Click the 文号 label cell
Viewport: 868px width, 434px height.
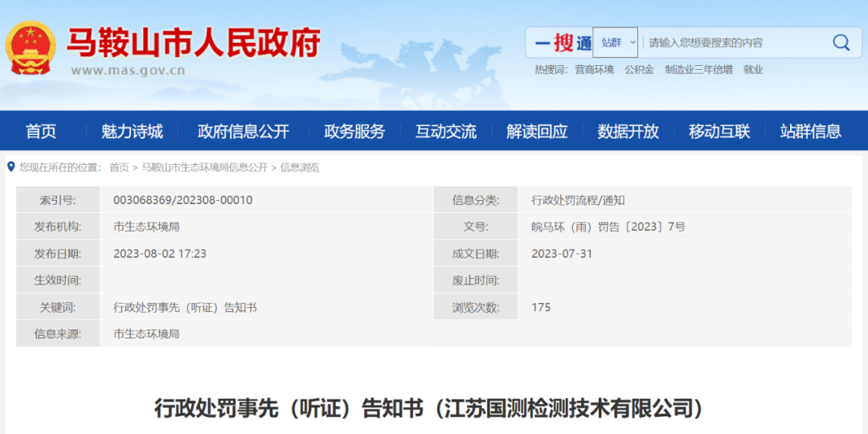pos(476,227)
